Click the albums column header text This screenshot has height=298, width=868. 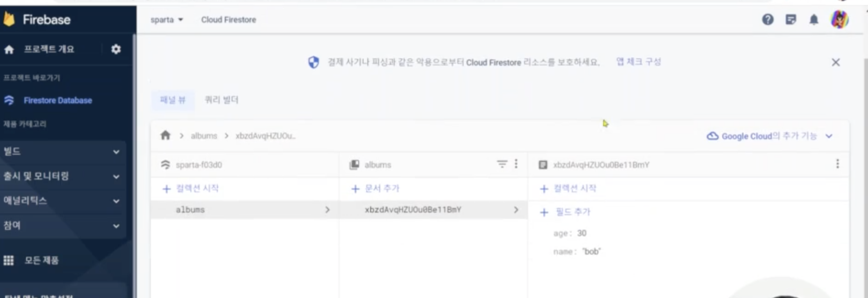click(x=378, y=165)
